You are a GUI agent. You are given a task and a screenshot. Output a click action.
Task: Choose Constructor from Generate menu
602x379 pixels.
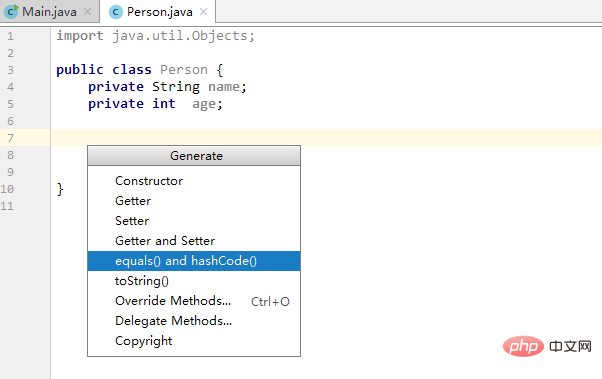click(x=194, y=181)
